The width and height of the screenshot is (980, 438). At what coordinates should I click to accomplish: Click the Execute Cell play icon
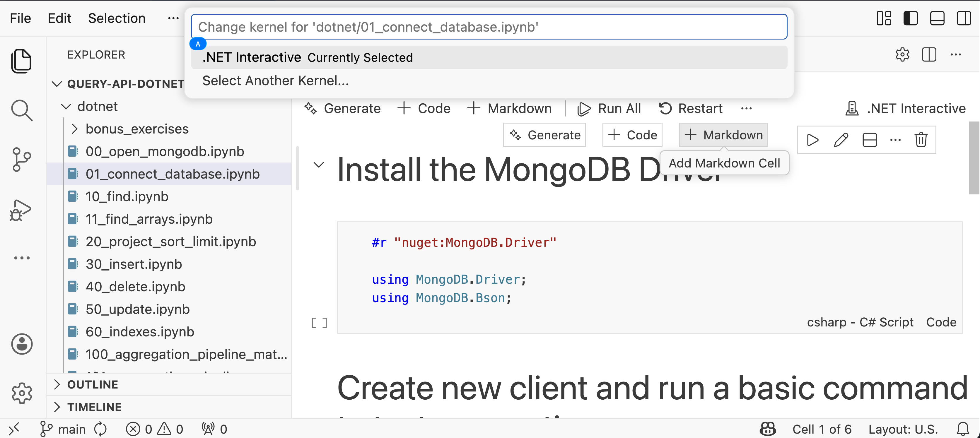(812, 140)
